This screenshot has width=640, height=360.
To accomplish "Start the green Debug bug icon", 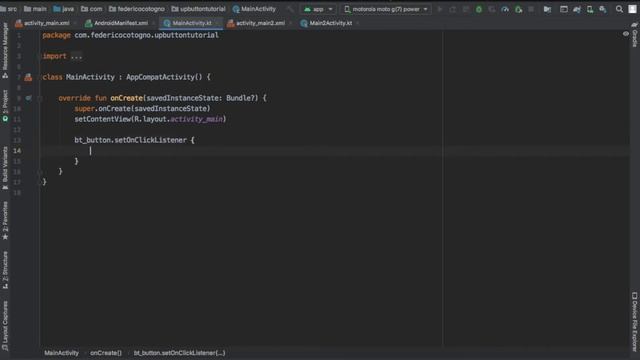I will click(x=479, y=9).
